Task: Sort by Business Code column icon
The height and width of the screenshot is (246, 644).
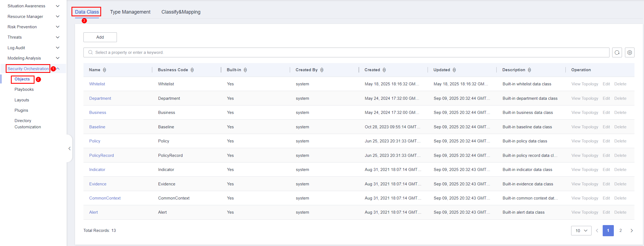Action: click(192, 70)
